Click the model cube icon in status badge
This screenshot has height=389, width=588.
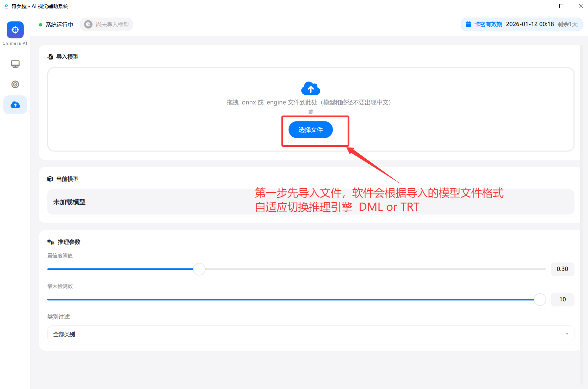(x=88, y=24)
